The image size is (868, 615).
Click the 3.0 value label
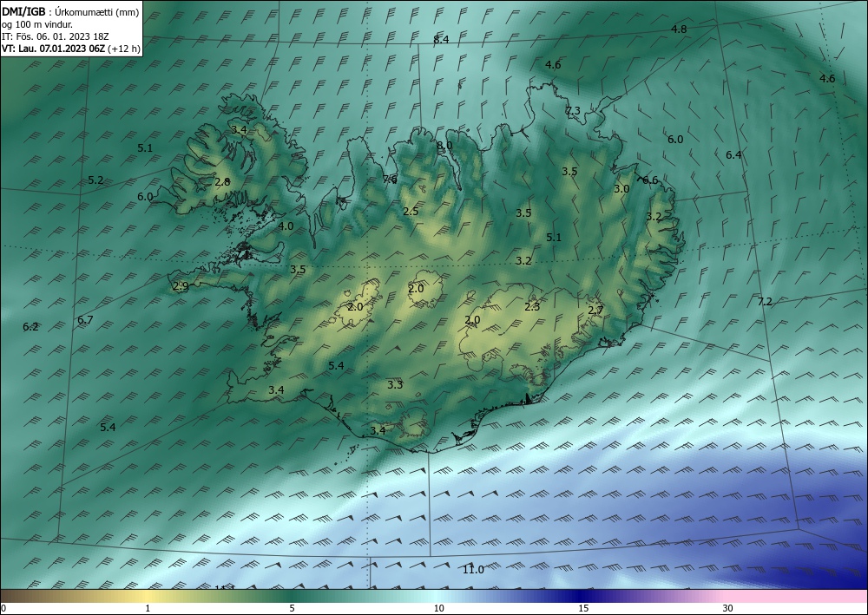click(621, 188)
